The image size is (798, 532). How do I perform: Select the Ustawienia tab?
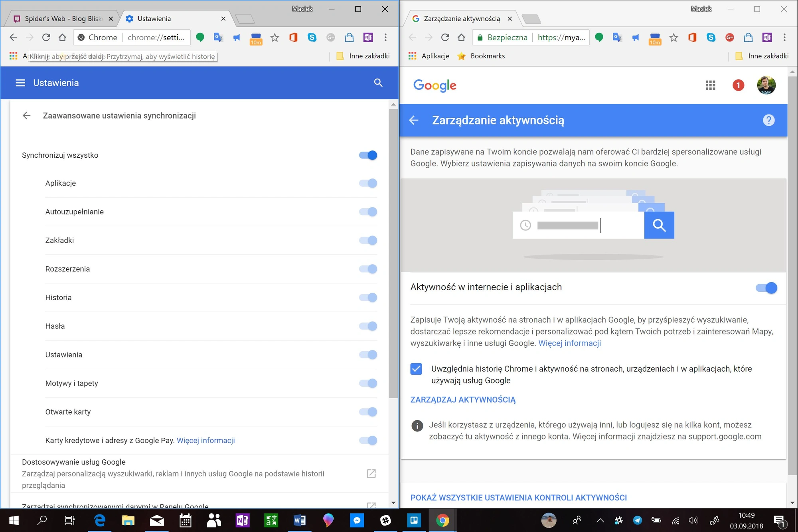click(x=176, y=19)
